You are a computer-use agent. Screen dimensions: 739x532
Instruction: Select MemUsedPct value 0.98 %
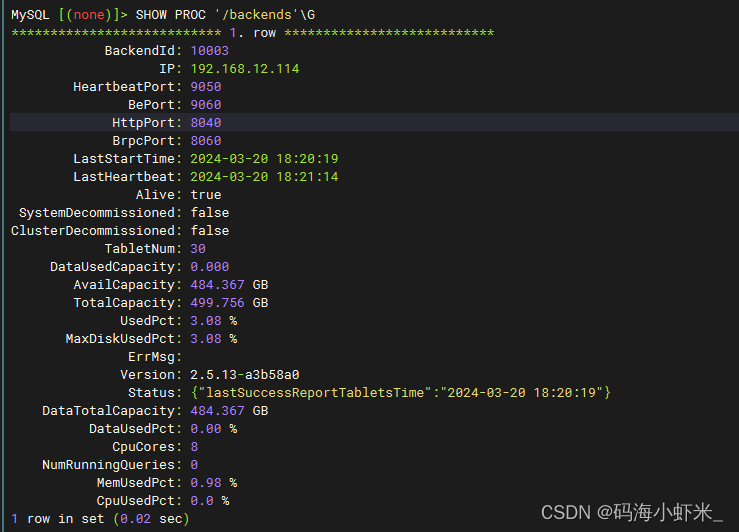point(213,483)
